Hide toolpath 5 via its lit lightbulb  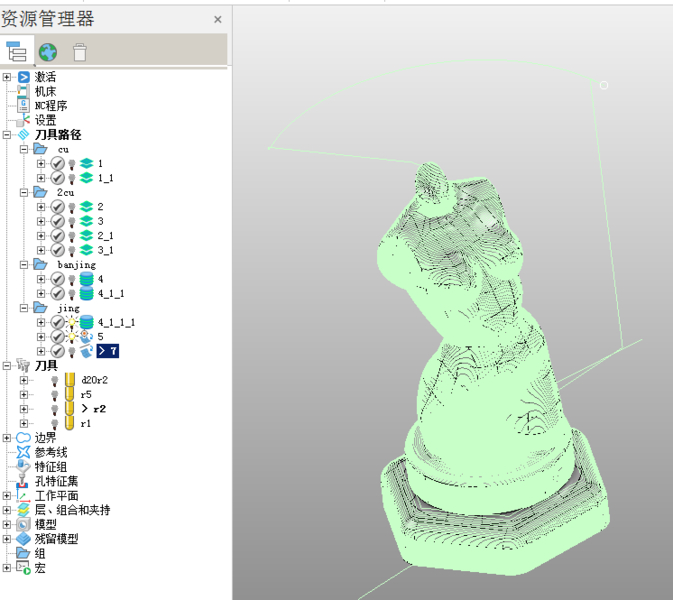(x=72, y=337)
